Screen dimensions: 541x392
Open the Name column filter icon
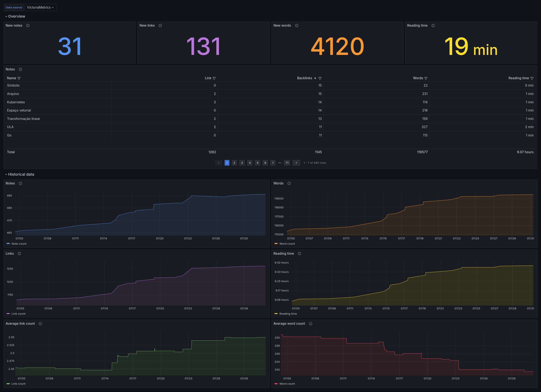click(x=19, y=78)
